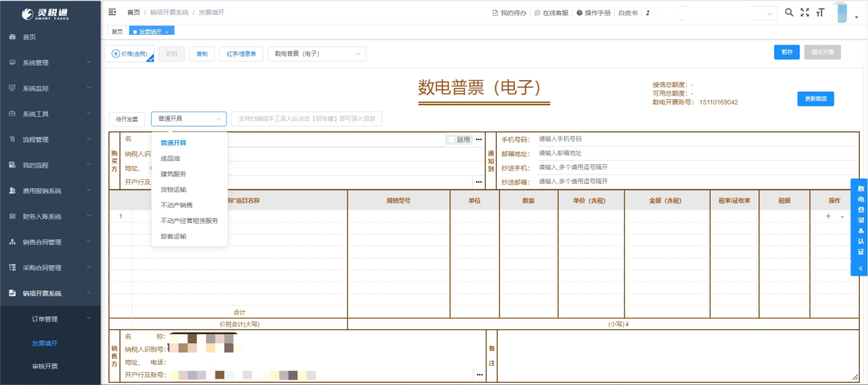Open the search magnifier icon
868x385 pixels.
[789, 12]
